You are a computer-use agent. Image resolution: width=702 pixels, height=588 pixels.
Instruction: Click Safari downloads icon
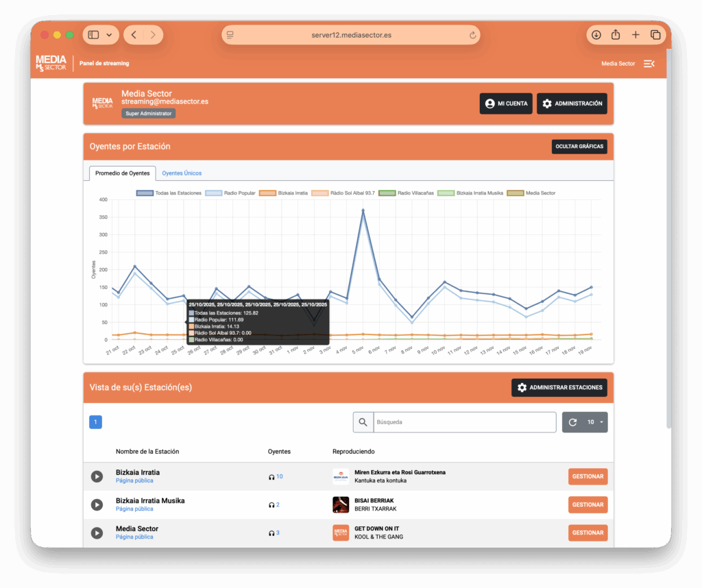[596, 35]
